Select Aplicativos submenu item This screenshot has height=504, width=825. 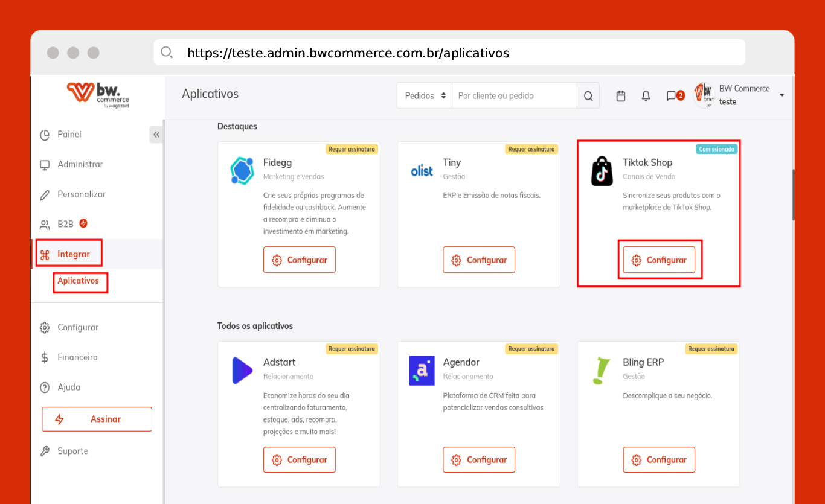pos(79,281)
